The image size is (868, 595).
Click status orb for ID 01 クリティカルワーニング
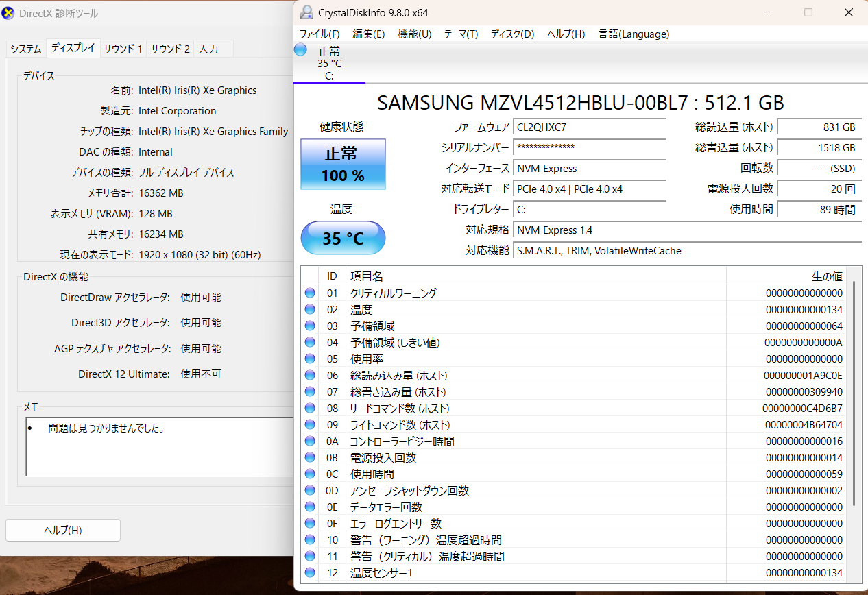[x=310, y=293]
